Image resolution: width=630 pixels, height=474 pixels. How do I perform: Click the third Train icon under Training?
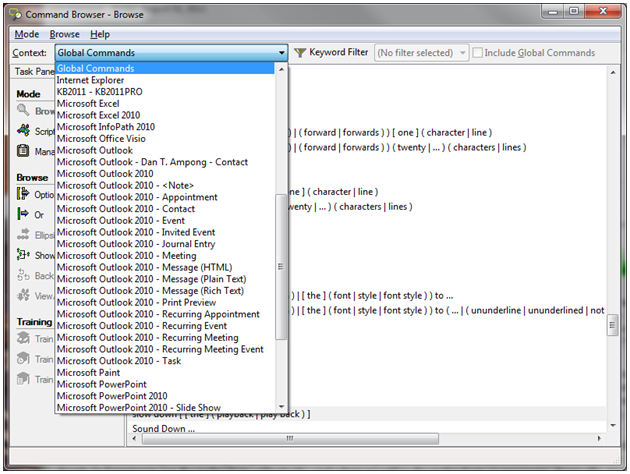pos(23,379)
